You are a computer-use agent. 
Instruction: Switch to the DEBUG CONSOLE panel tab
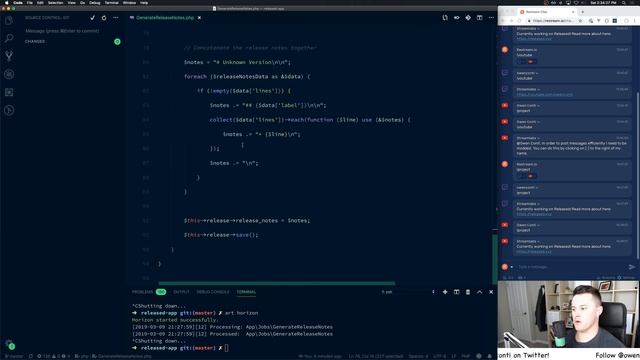[213, 292]
